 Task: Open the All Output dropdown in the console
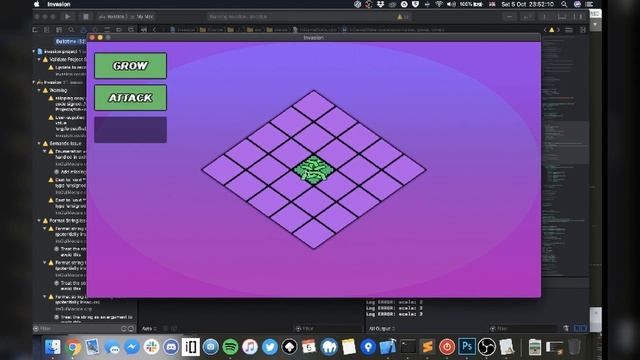point(382,329)
